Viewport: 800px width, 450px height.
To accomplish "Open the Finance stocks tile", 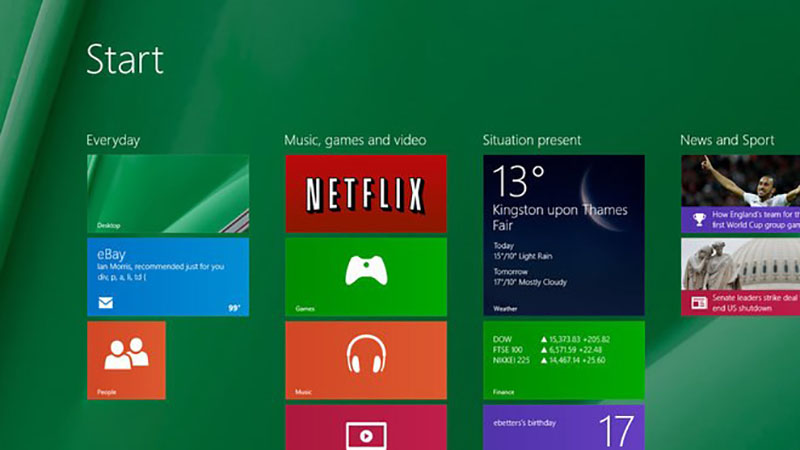I will pyautogui.click(x=564, y=360).
